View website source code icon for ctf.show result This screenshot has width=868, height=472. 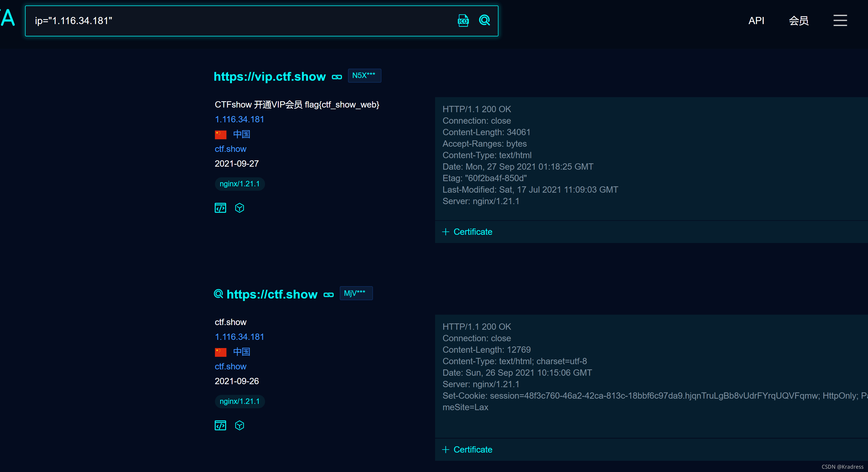coord(220,425)
